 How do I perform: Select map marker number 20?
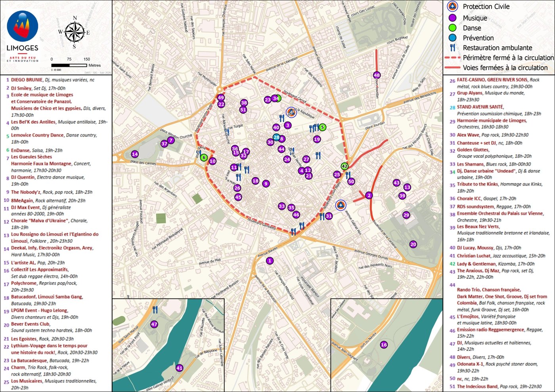pyautogui.click(x=413, y=244)
